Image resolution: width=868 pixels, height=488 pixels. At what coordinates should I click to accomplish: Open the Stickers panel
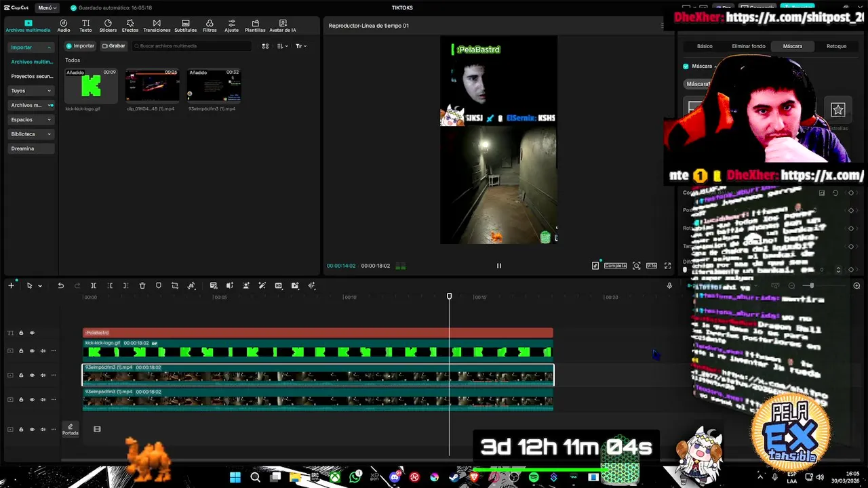click(108, 26)
